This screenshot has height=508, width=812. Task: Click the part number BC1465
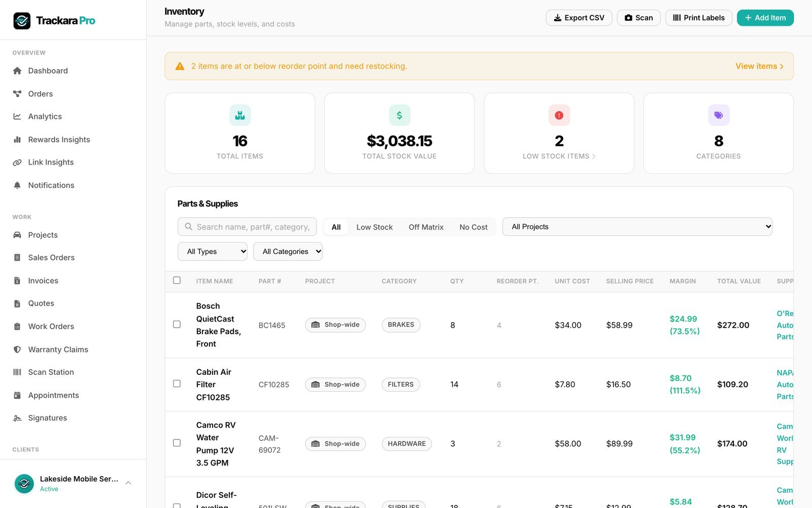click(272, 325)
